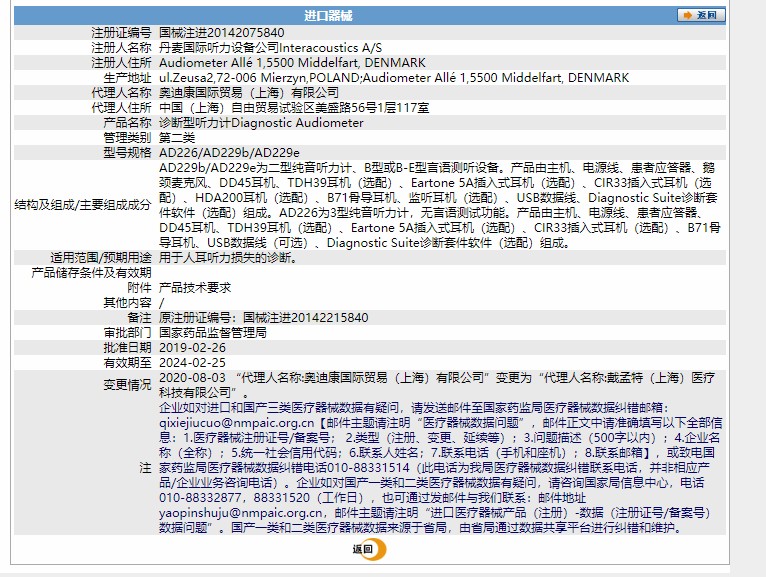
Task: Click product name Diagnostic Audiometer
Action: coord(297,123)
